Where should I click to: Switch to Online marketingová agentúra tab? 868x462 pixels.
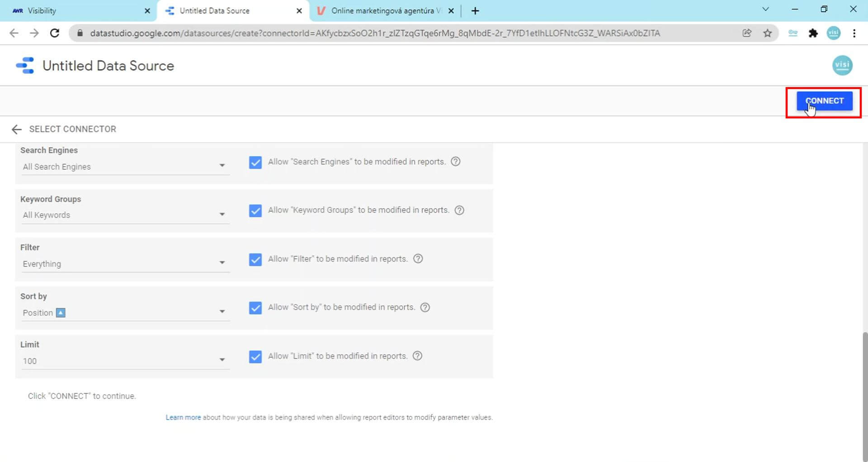pos(382,11)
